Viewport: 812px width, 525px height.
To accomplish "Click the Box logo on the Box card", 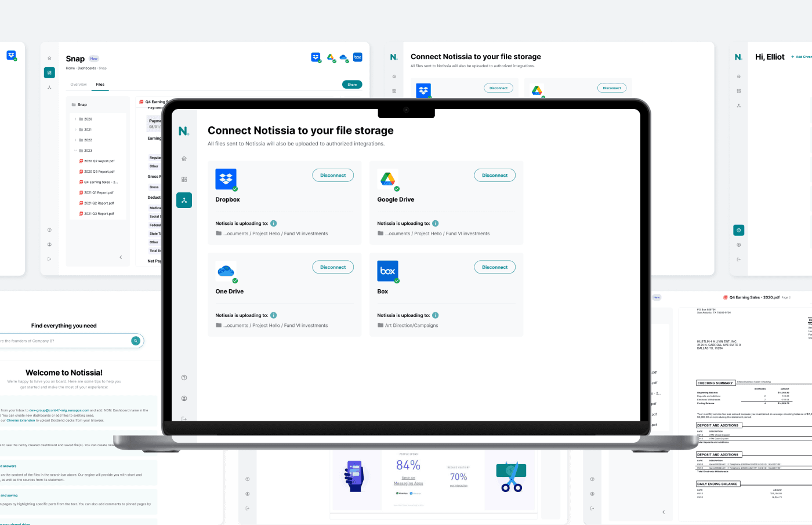I will click(x=387, y=271).
